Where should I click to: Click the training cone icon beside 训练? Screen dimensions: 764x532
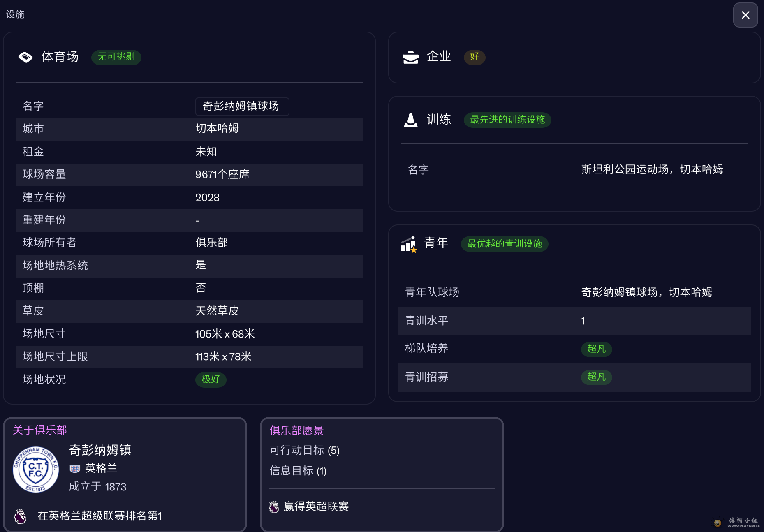410,120
